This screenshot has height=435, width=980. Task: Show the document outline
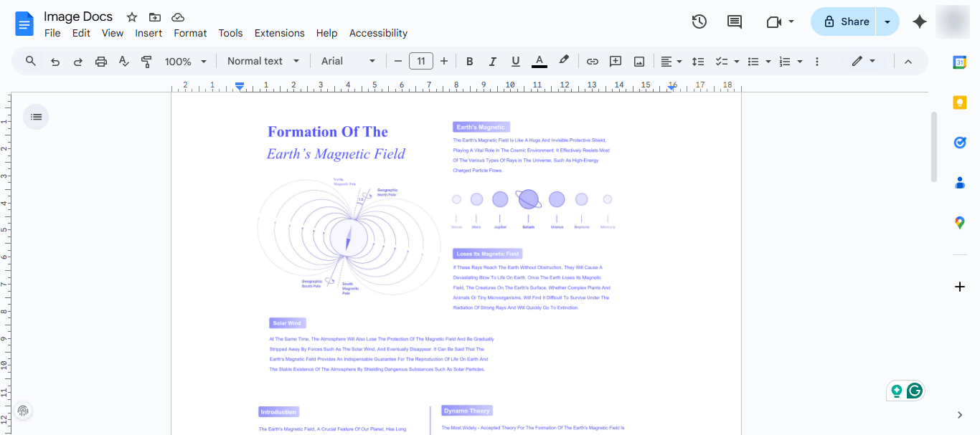(36, 117)
